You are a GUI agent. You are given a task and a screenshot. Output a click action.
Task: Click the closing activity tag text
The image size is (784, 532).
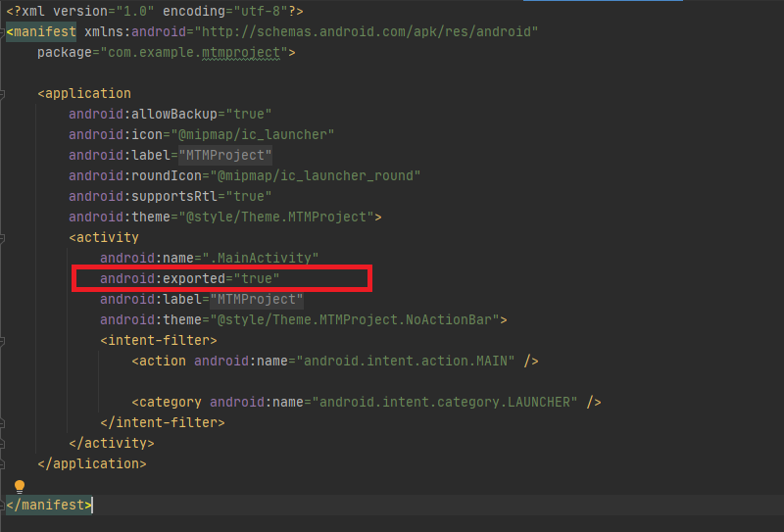tap(112, 444)
